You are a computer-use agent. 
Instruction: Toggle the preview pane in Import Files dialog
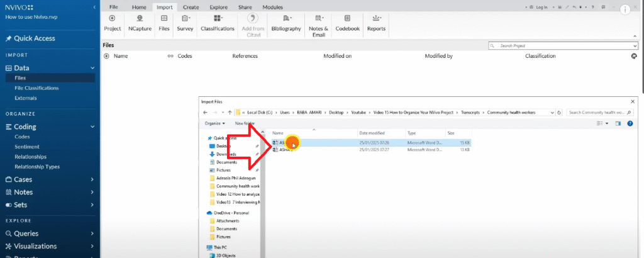coord(618,123)
